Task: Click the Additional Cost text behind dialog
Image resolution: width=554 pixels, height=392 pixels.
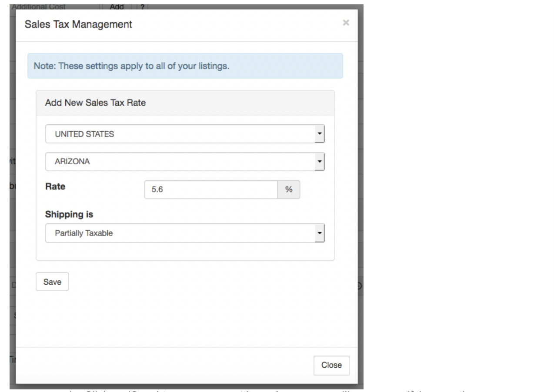Action: 38,7
